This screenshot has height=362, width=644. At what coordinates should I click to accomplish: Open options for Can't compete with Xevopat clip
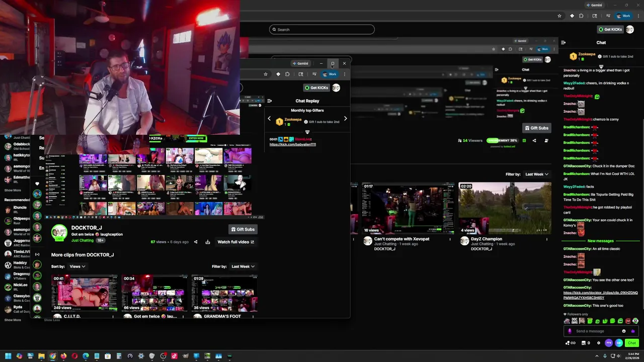pyautogui.click(x=450, y=239)
